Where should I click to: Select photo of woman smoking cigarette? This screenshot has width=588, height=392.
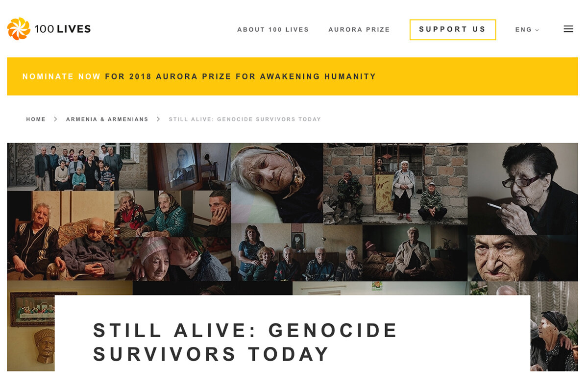point(523,189)
